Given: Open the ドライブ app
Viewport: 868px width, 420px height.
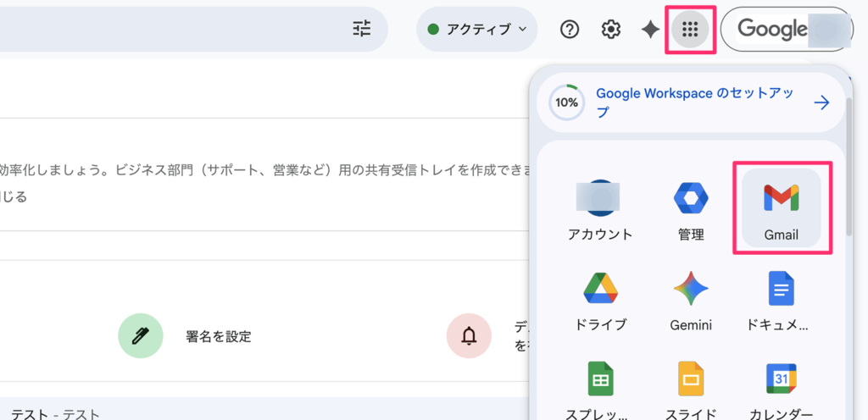Looking at the screenshot, I should coord(600,300).
